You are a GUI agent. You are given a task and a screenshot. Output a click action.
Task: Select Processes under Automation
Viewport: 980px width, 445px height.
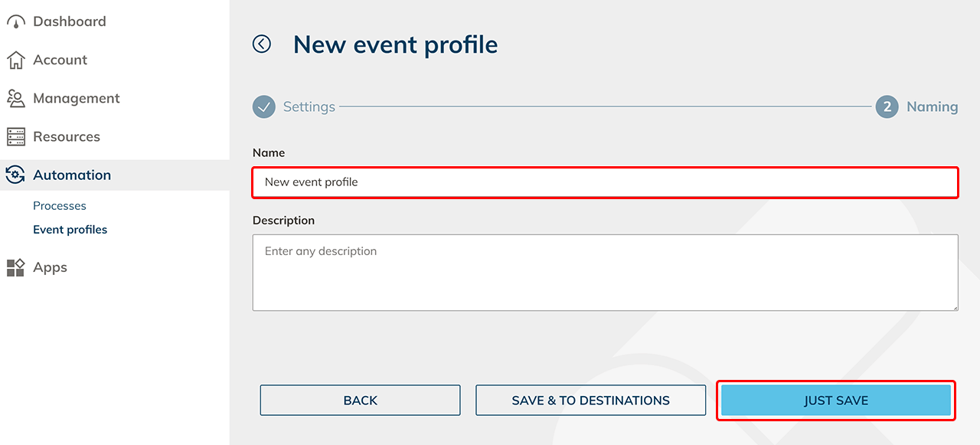(x=60, y=206)
